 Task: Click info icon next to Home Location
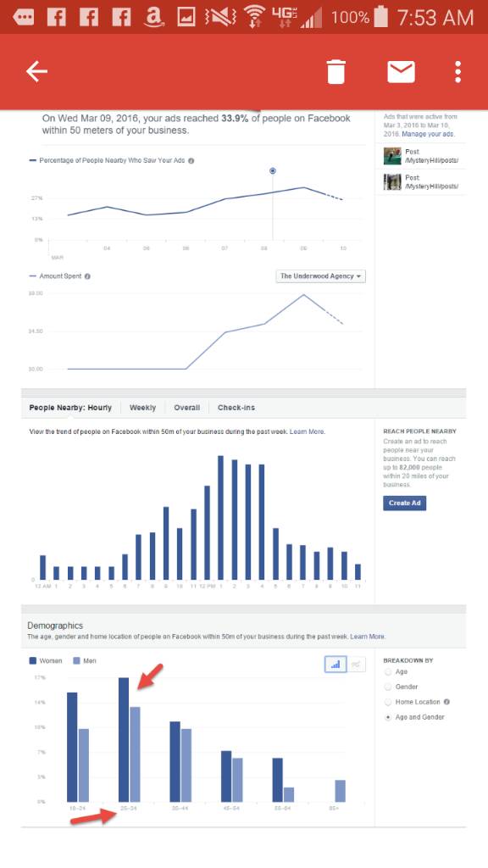tap(446, 702)
